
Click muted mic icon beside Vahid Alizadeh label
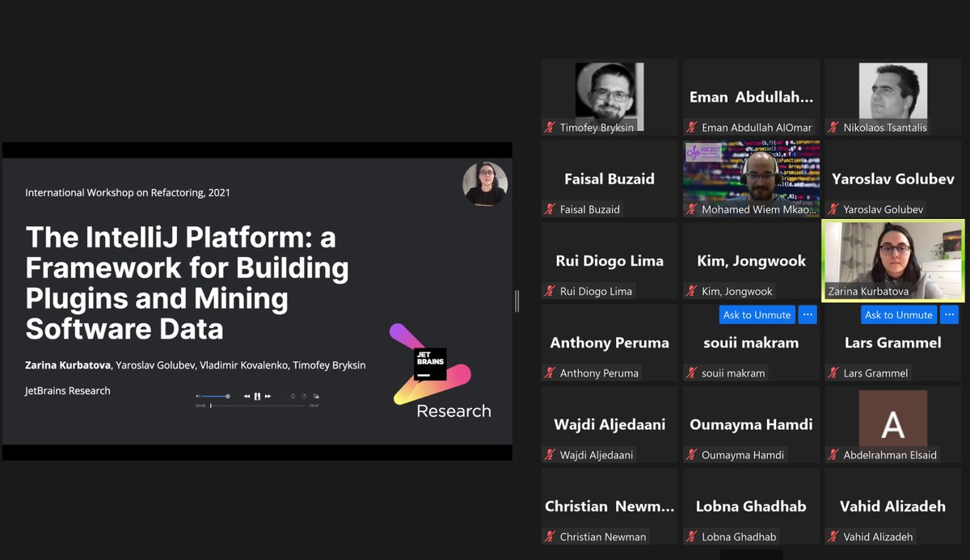(833, 537)
